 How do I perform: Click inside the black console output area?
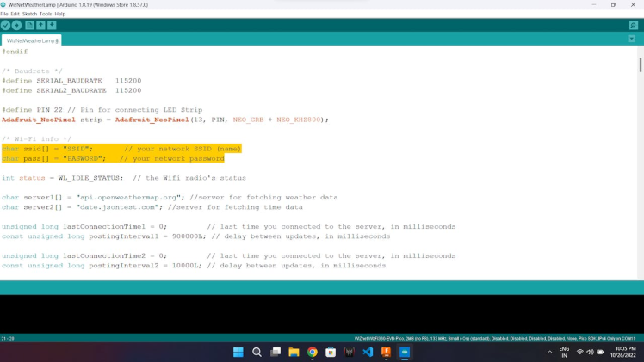322,314
